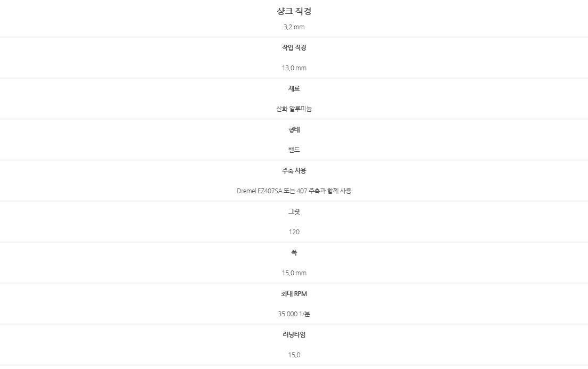Select the 35.000 1/분 value
Viewport: 588px width, 369px height.
click(x=294, y=314)
